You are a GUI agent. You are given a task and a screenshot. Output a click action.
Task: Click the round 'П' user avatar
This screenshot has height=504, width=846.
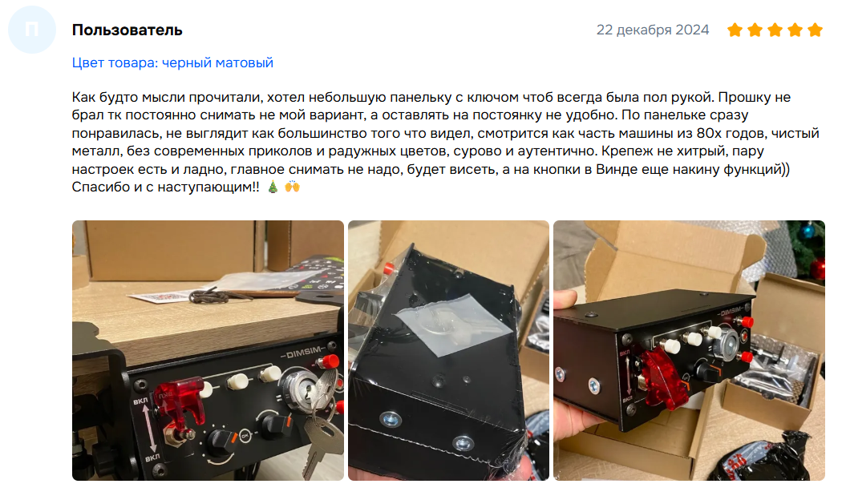pos(32,30)
